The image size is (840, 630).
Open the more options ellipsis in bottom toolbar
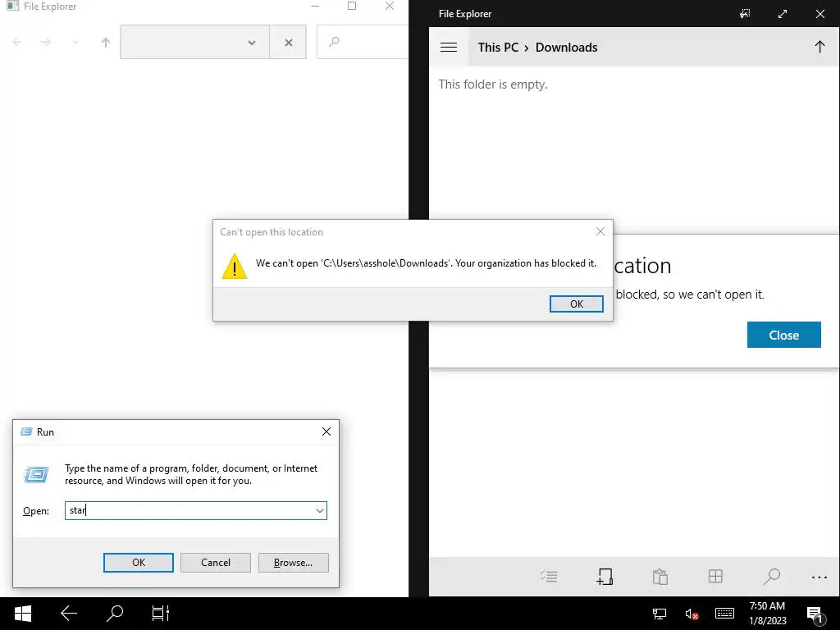click(x=819, y=577)
